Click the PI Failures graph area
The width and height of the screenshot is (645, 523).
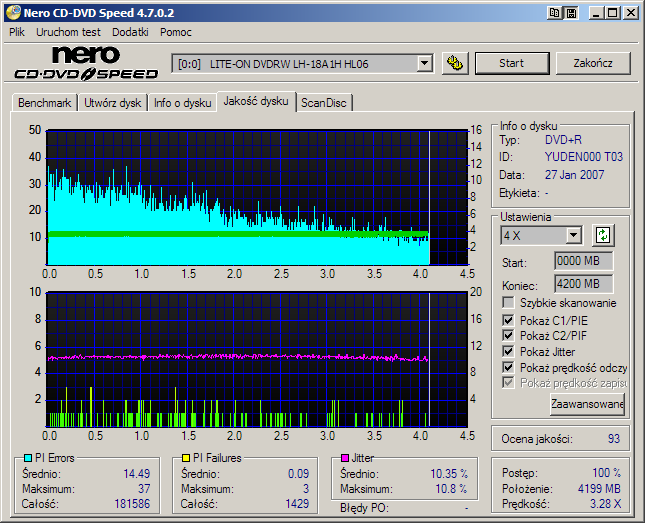coord(258,360)
